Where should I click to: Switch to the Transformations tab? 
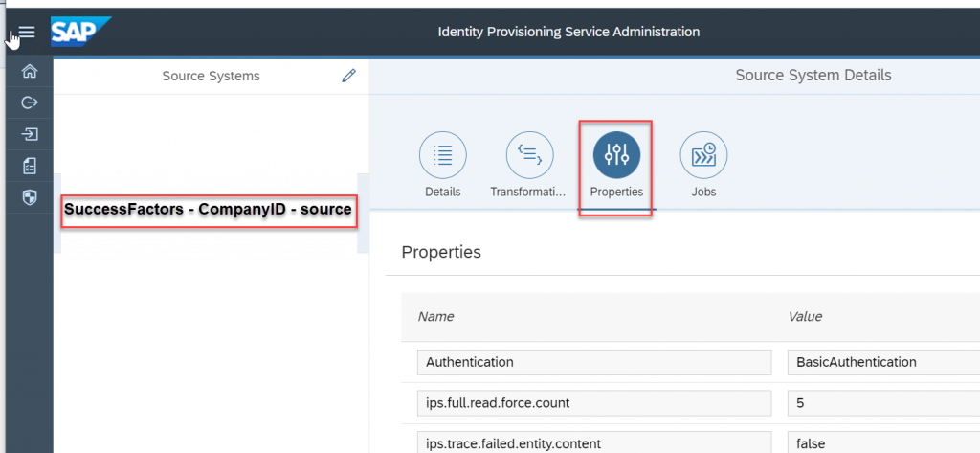click(x=528, y=166)
